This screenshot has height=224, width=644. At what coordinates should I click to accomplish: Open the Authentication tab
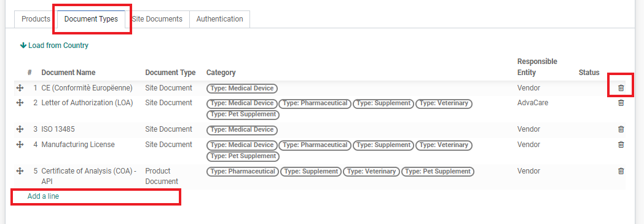[219, 19]
